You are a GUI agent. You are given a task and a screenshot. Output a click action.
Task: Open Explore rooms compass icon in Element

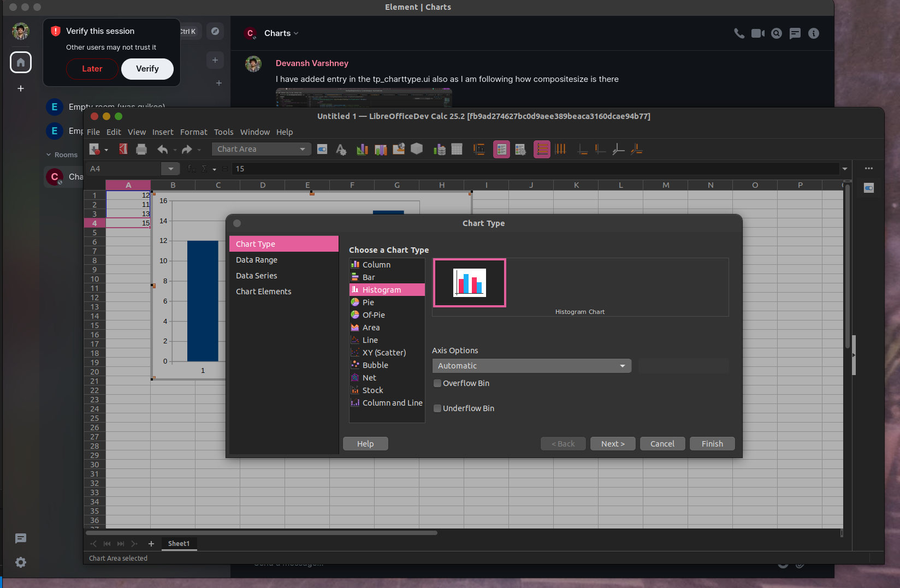pyautogui.click(x=215, y=31)
